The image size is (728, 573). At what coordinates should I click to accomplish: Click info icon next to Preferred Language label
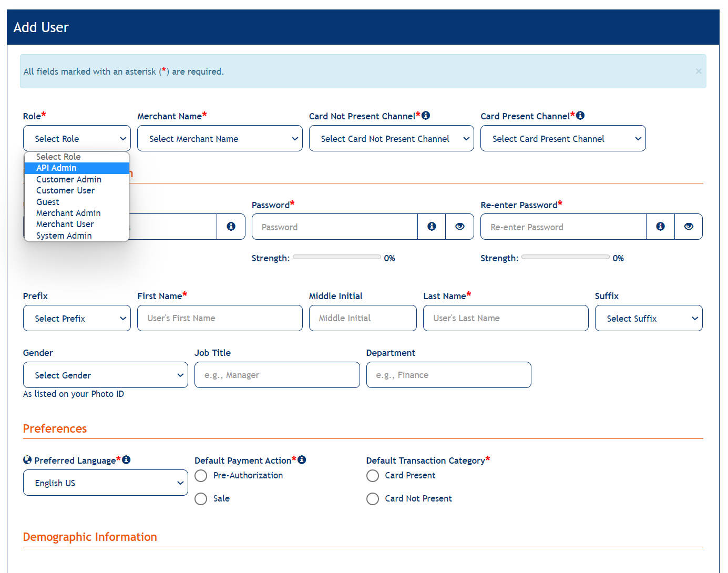126,460
